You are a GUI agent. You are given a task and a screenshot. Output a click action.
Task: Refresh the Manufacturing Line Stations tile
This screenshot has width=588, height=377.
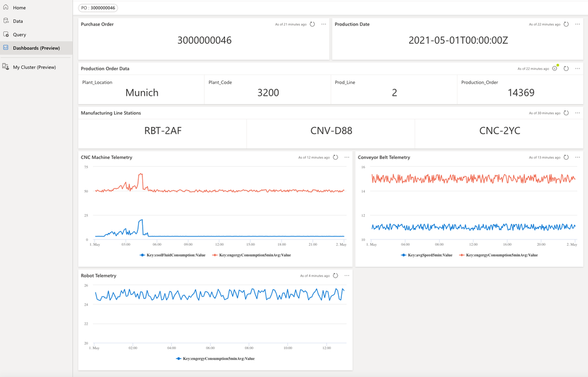click(566, 113)
